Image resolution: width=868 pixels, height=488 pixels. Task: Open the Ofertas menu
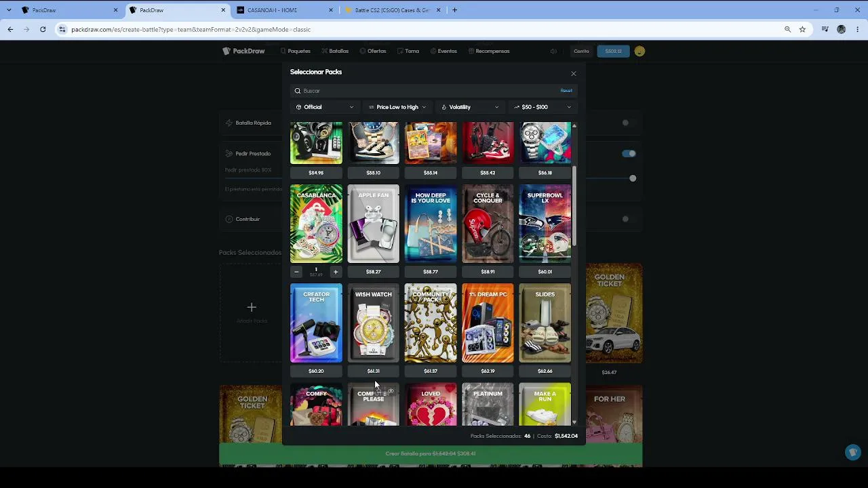pos(373,51)
